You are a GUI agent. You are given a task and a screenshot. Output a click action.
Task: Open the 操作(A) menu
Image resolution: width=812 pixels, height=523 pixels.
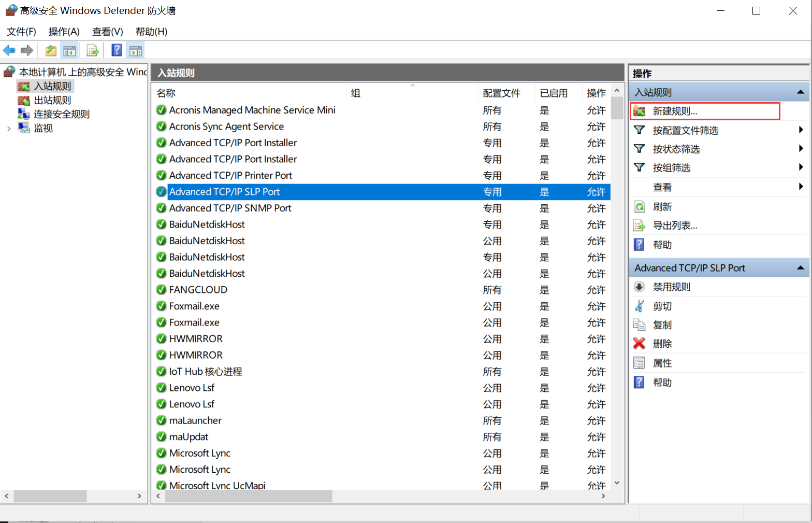click(x=64, y=32)
